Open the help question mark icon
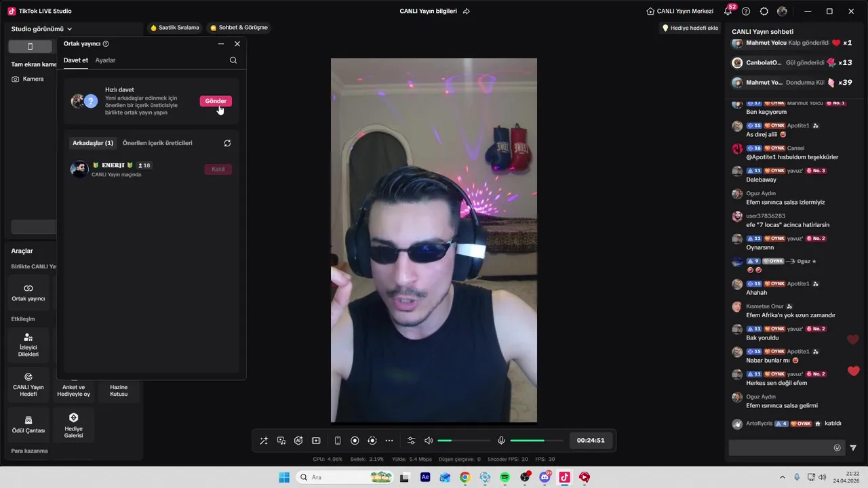The height and width of the screenshot is (488, 868). (x=746, y=11)
